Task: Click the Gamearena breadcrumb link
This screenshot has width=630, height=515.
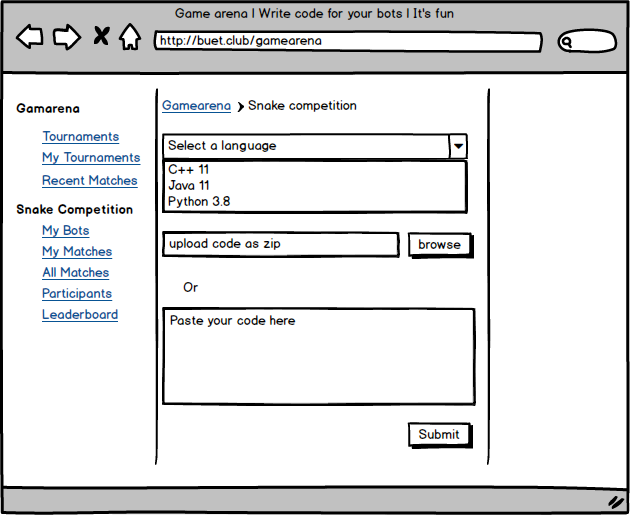Action: (x=196, y=106)
